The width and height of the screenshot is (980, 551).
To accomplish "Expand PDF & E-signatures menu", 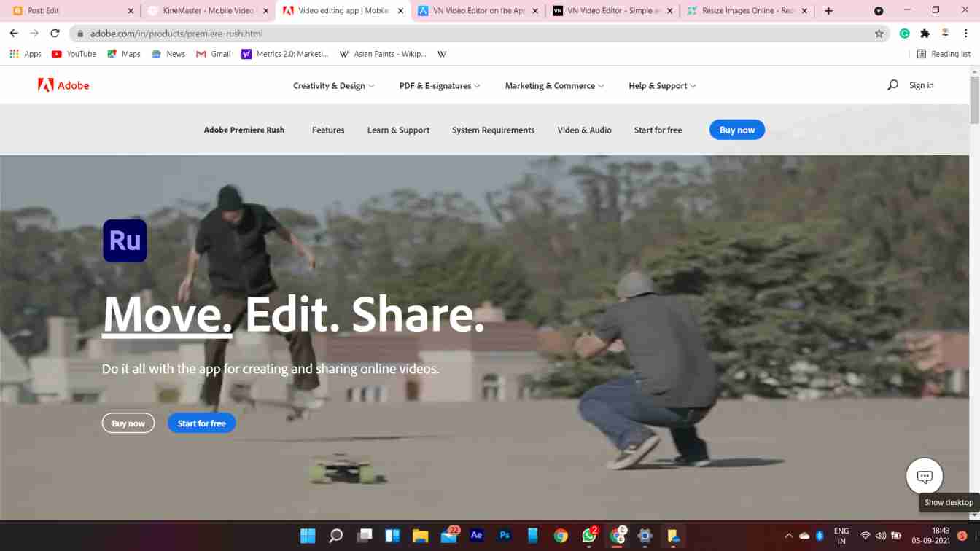I will pyautogui.click(x=439, y=85).
